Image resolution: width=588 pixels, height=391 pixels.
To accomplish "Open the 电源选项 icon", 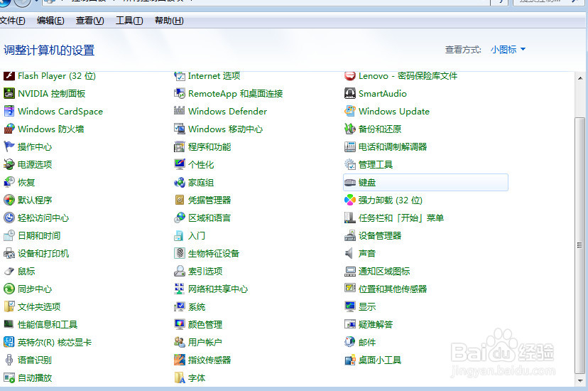I will tap(9, 164).
